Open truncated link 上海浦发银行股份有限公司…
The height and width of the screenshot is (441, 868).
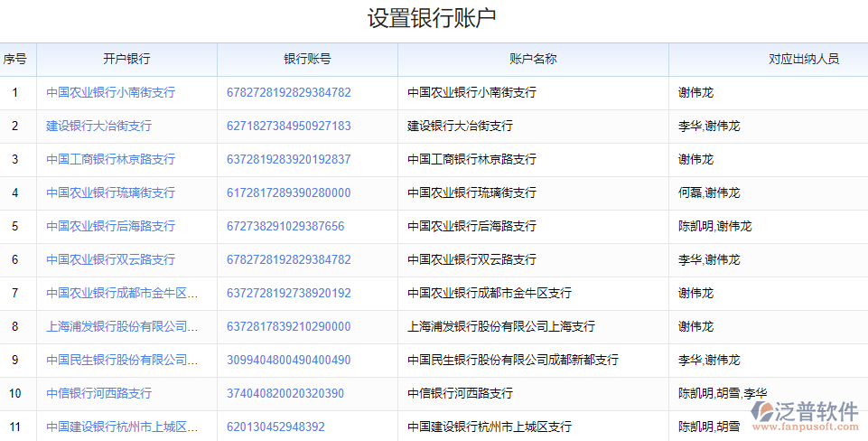tap(122, 326)
